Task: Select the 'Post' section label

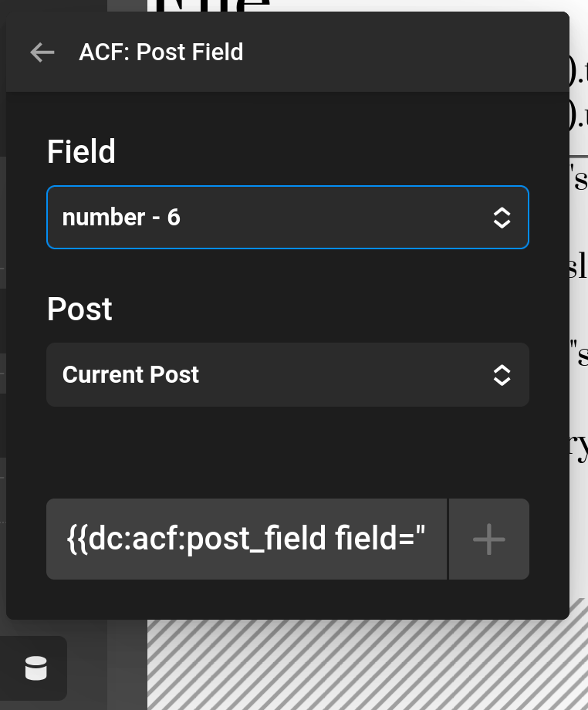Action: click(79, 309)
